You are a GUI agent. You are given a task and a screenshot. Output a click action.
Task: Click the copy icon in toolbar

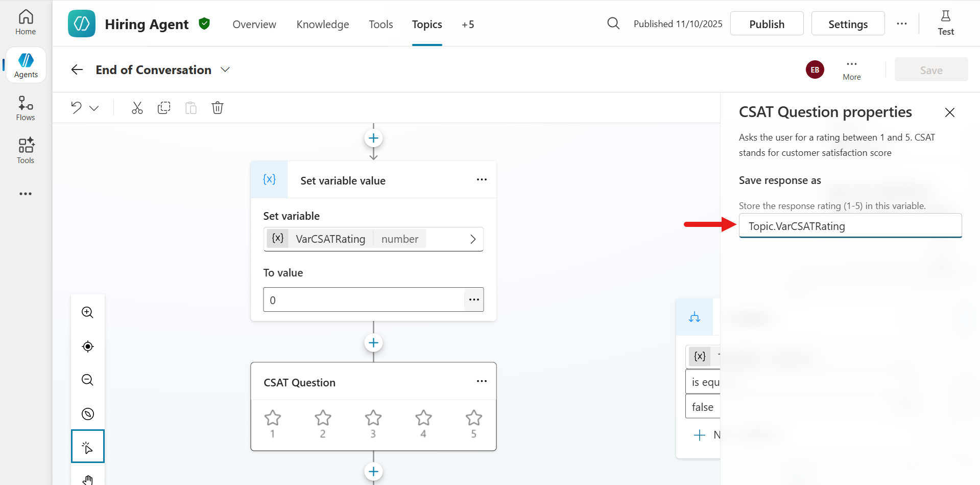pos(164,108)
